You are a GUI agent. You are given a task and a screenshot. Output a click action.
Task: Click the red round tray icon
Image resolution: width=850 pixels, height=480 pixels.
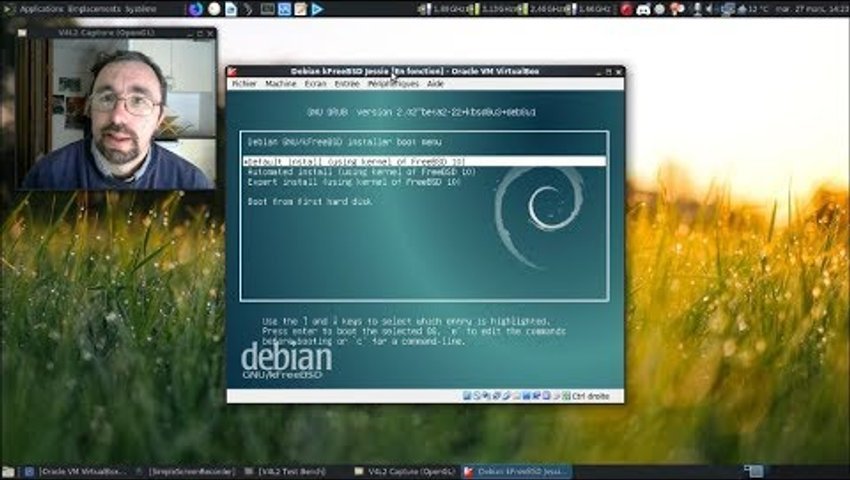(x=627, y=9)
